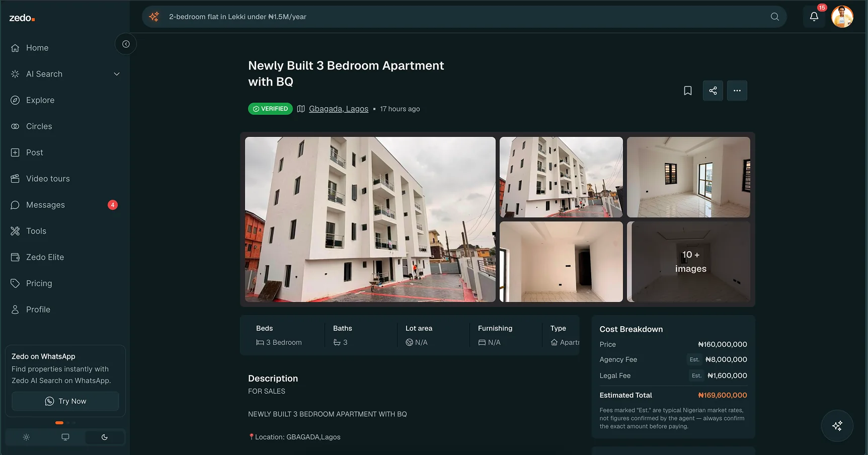Click the magnifier search icon
The height and width of the screenshot is (455, 868).
coord(775,17)
